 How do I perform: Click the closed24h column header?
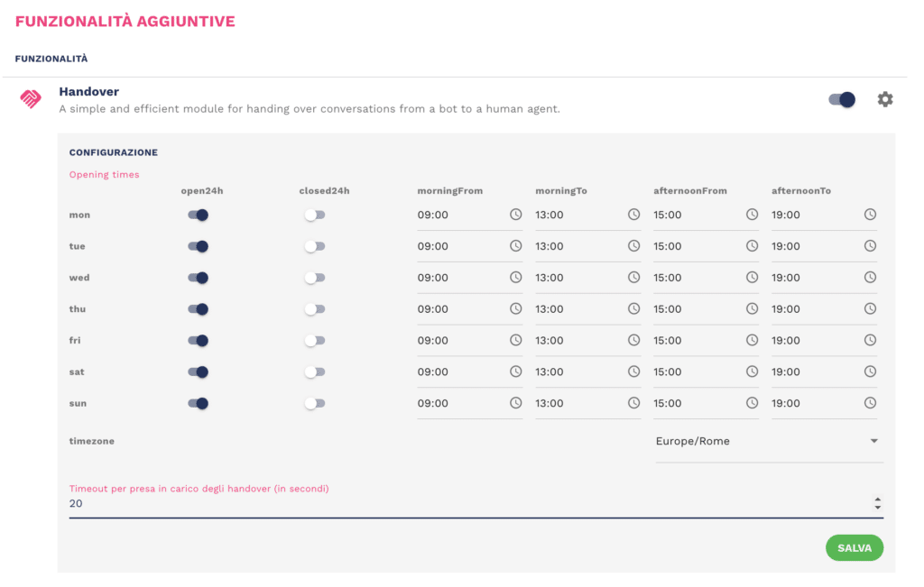(324, 191)
